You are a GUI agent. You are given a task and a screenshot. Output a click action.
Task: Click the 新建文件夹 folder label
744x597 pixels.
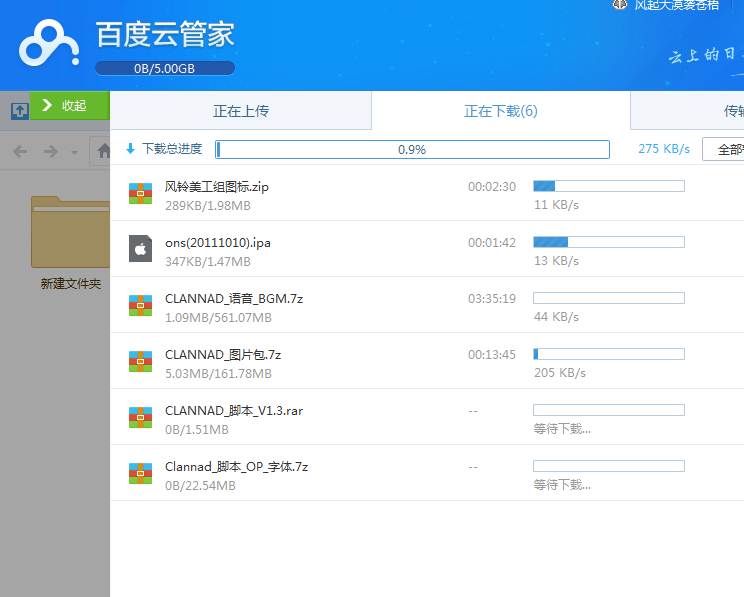tap(71, 284)
